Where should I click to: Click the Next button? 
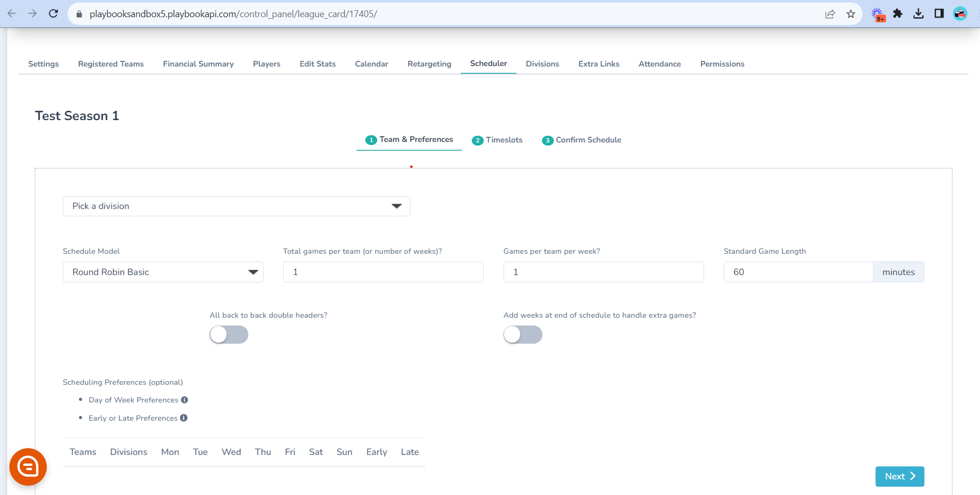pos(899,476)
